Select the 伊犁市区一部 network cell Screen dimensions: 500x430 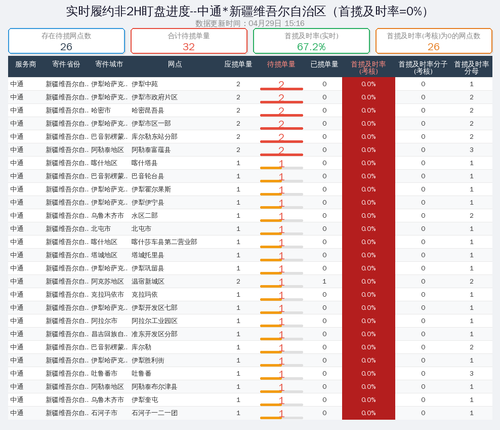[x=151, y=124]
